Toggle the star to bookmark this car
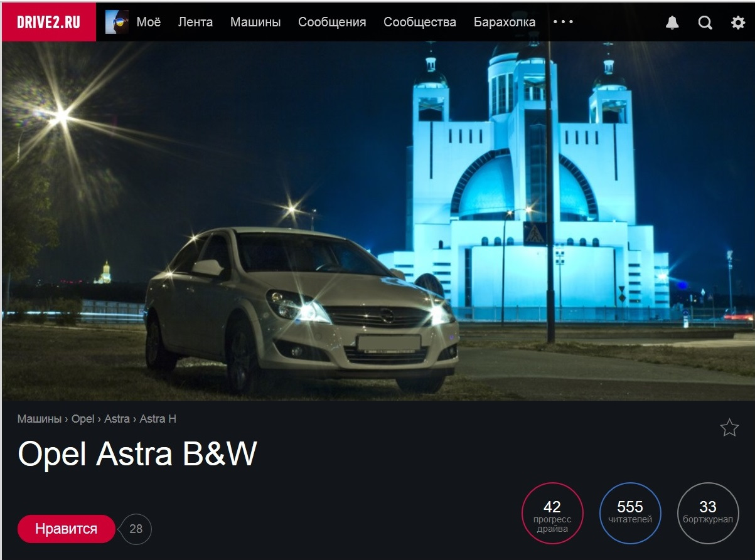 click(729, 427)
